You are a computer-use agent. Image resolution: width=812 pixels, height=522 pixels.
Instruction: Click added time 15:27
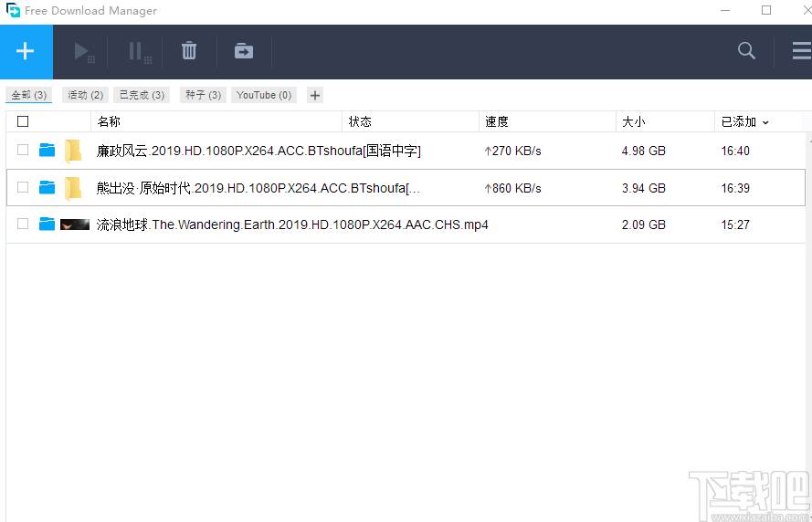point(735,224)
